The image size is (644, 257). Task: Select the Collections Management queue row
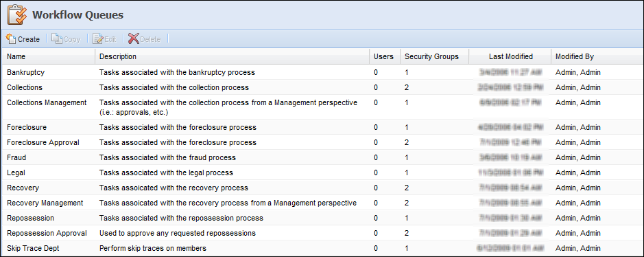[x=322, y=107]
